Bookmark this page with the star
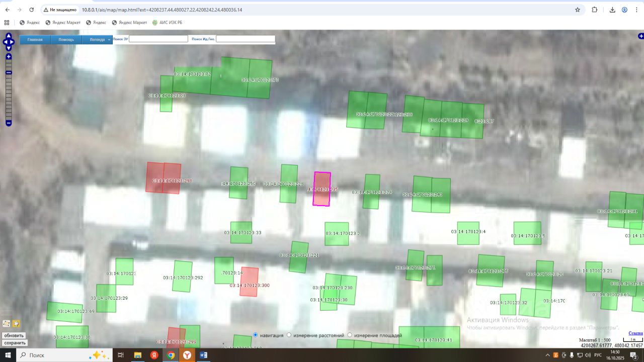 pyautogui.click(x=578, y=10)
